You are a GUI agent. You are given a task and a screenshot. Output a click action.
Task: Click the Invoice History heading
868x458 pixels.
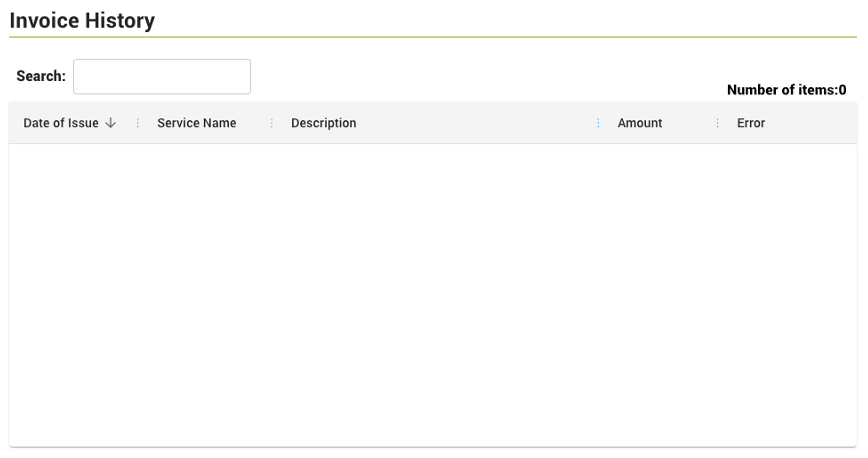tap(82, 20)
